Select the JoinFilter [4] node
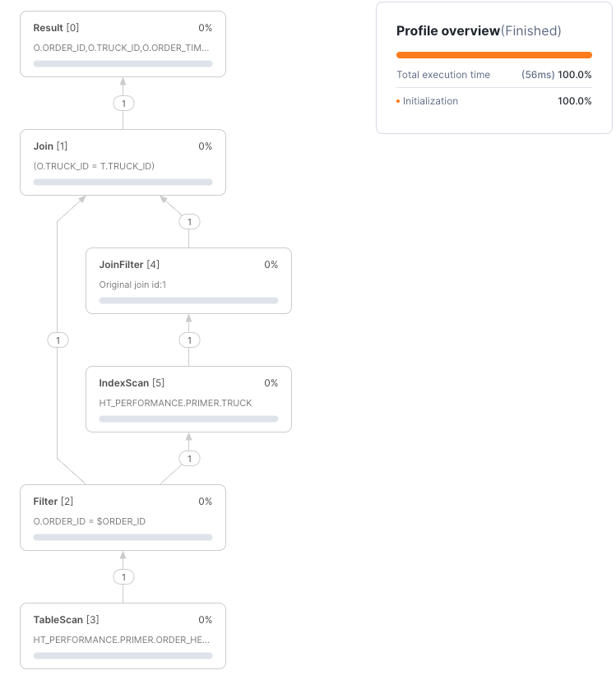The height and width of the screenshot is (689, 616). pyautogui.click(x=188, y=280)
